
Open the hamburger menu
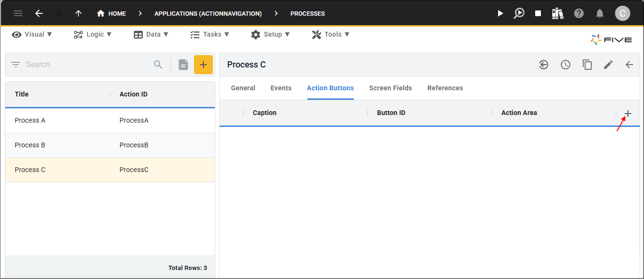pos(18,13)
